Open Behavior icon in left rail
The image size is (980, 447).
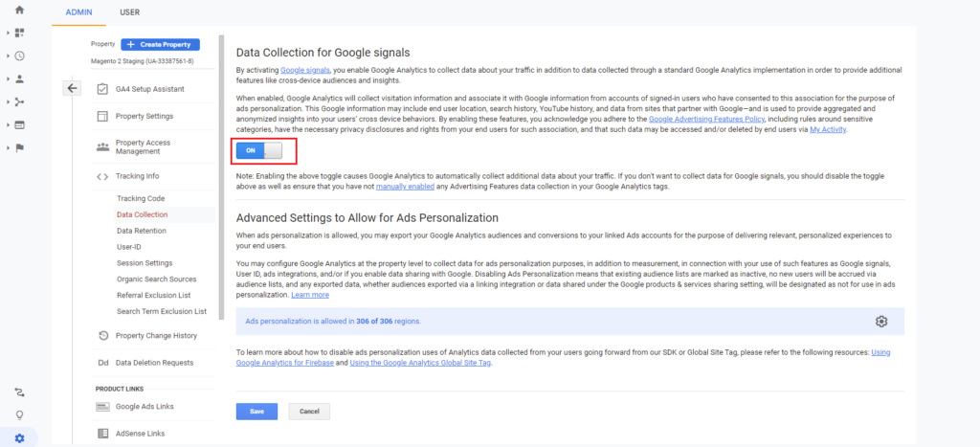pos(19,125)
